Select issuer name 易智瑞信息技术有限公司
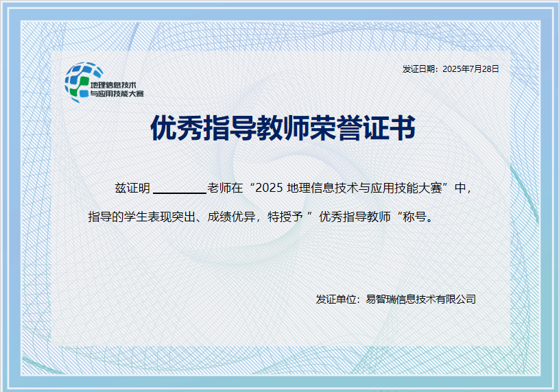The width and height of the screenshot is (559, 392). [x=421, y=299]
